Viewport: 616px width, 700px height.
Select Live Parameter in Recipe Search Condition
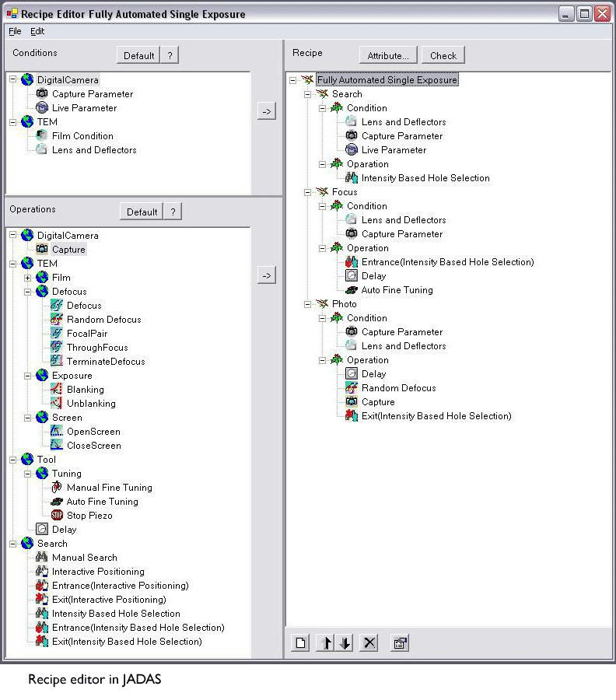[394, 149]
